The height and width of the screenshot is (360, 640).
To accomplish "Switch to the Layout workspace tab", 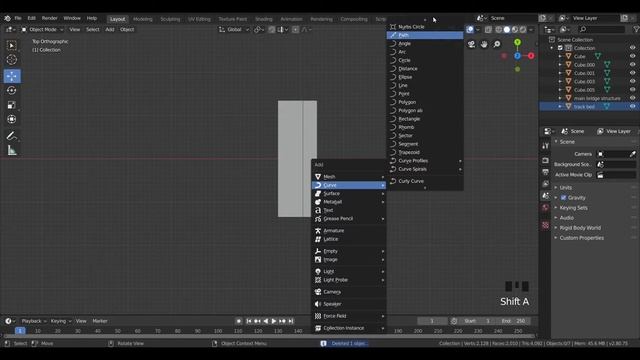I will click(118, 19).
